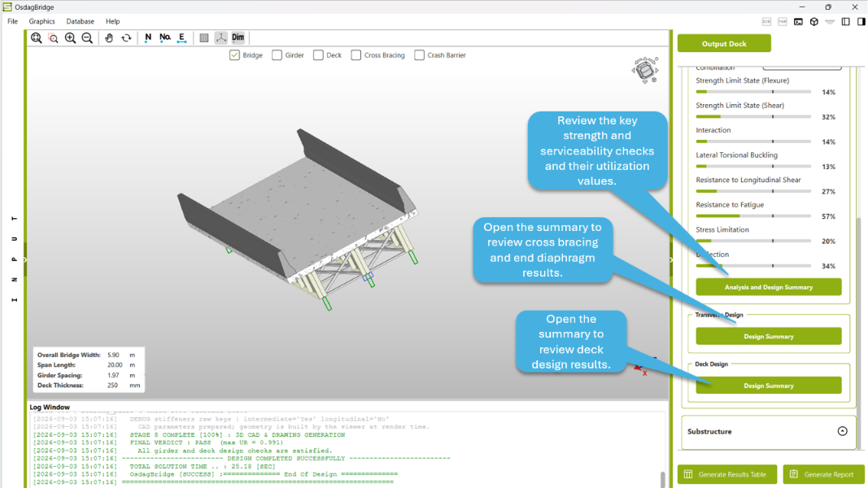The width and height of the screenshot is (868, 488).
Task: Click Strength Limit State (Shear) utilization bar
Action: click(x=753, y=117)
